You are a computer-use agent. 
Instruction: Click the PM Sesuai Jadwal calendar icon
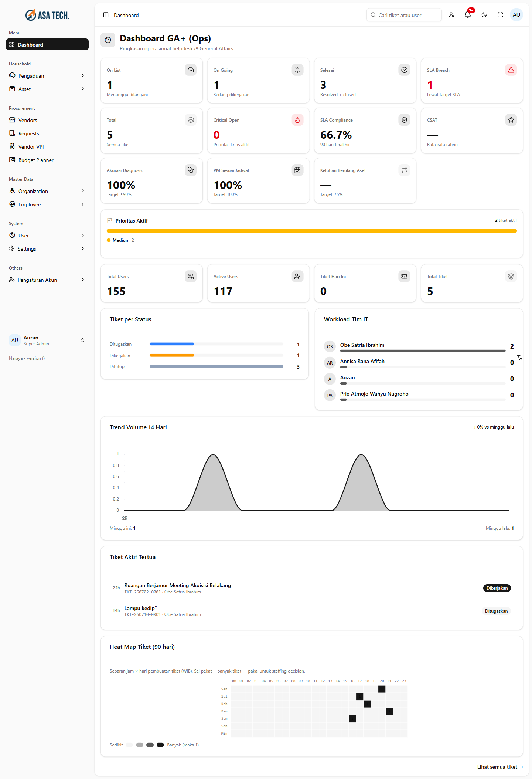297,170
